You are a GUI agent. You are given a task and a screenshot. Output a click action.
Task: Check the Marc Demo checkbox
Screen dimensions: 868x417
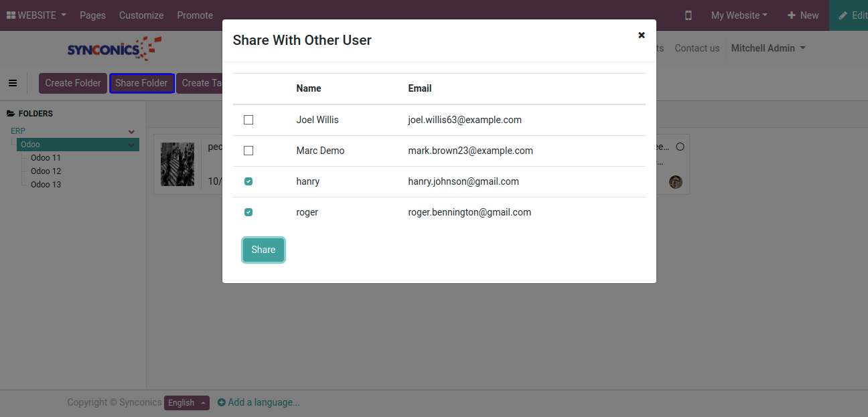(x=248, y=151)
